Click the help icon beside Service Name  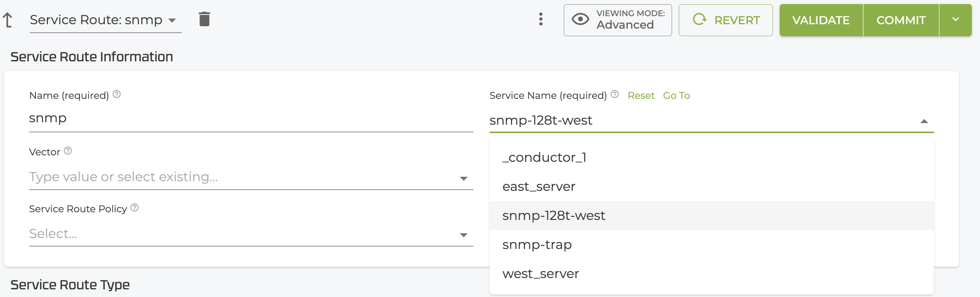tap(615, 94)
